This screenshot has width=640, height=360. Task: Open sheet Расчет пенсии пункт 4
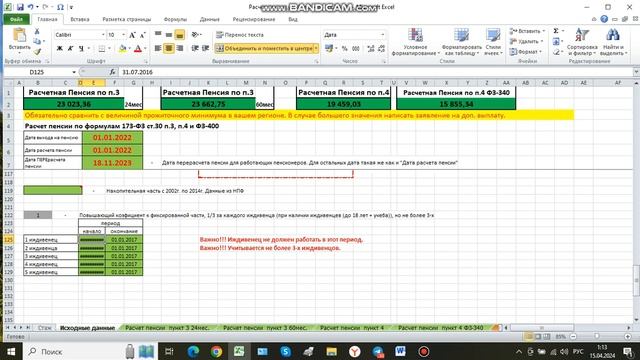click(x=352, y=328)
